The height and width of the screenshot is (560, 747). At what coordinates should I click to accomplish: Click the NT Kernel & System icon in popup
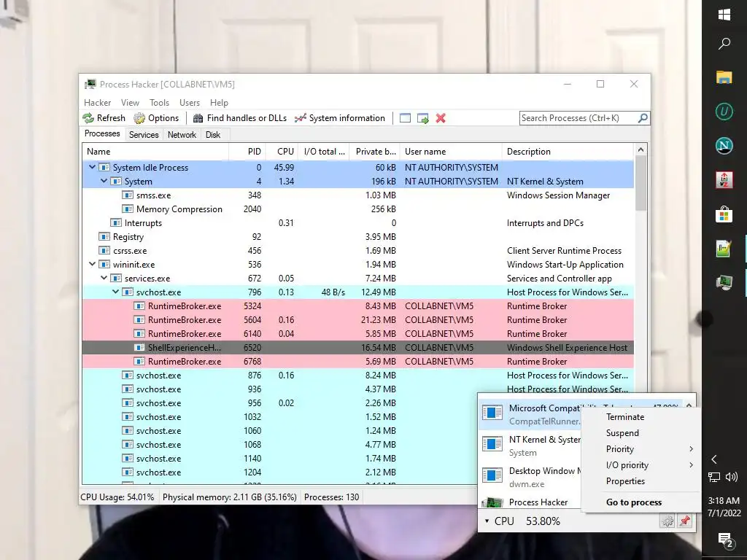point(492,444)
